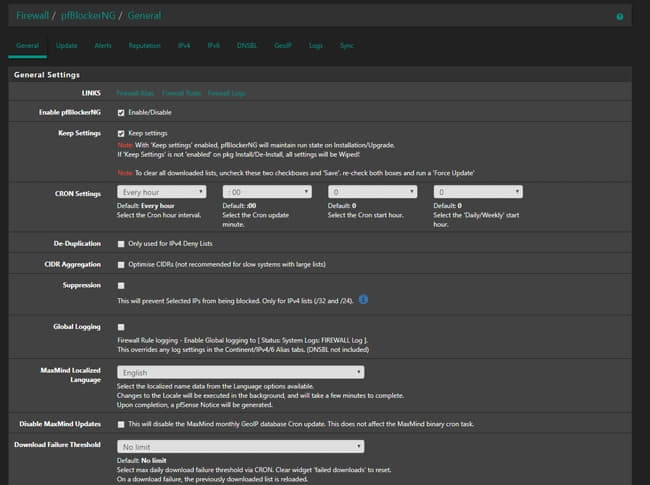Click the Download Failure Threshold label
Image resolution: width=650 pixels, height=485 pixels.
pyautogui.click(x=57, y=445)
